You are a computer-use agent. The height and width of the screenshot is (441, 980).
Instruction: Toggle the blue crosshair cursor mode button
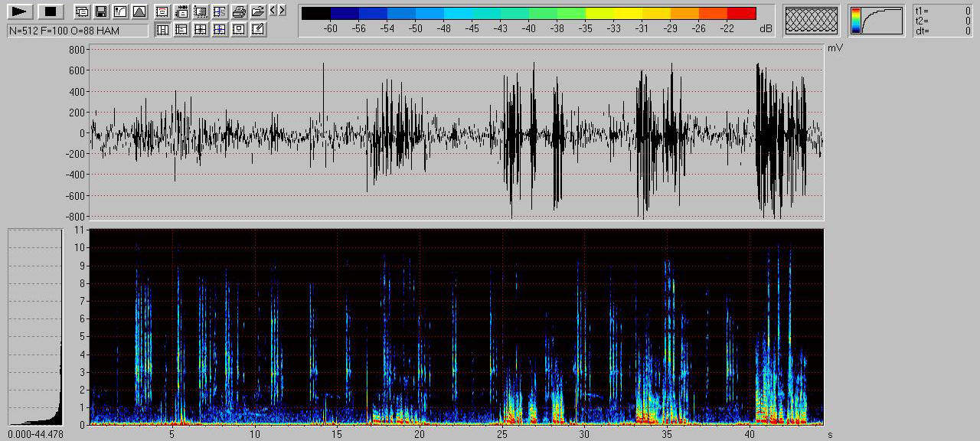[x=220, y=30]
